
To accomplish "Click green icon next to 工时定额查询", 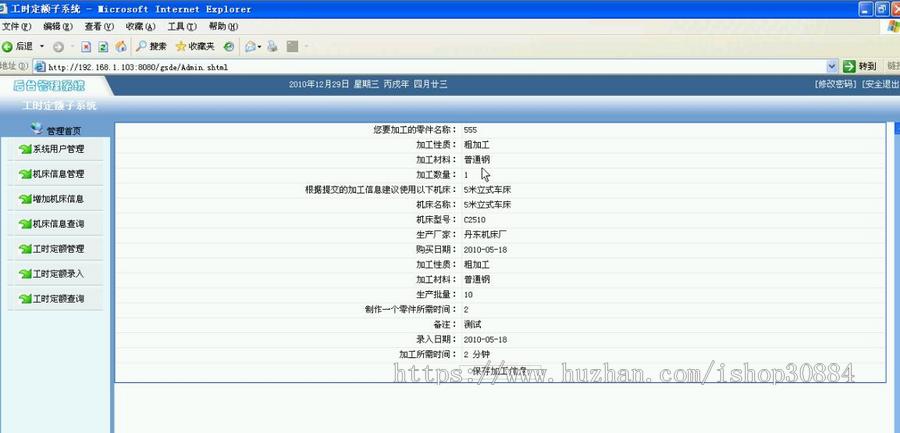I will (25, 299).
